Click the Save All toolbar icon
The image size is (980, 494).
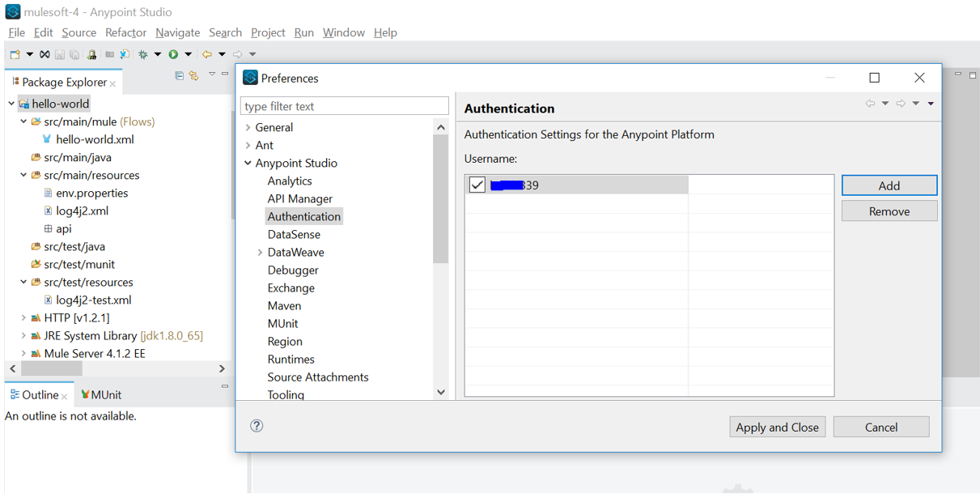pos(74,54)
